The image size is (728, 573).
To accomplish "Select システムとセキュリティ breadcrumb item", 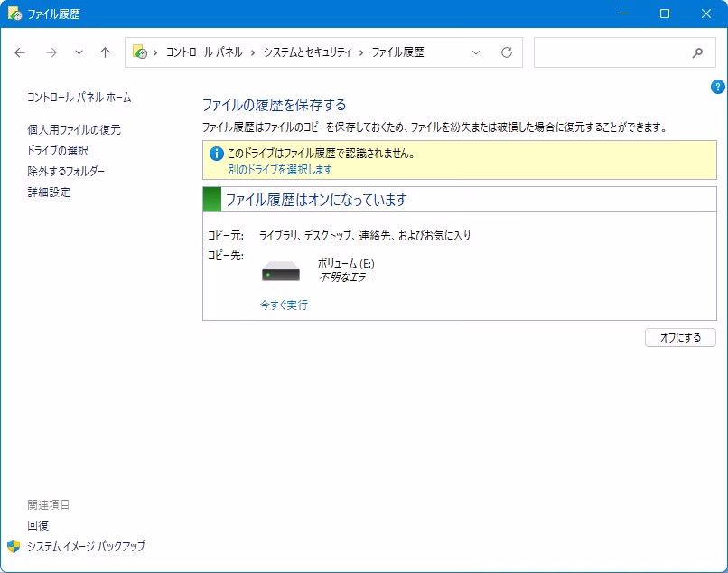I will [x=307, y=52].
